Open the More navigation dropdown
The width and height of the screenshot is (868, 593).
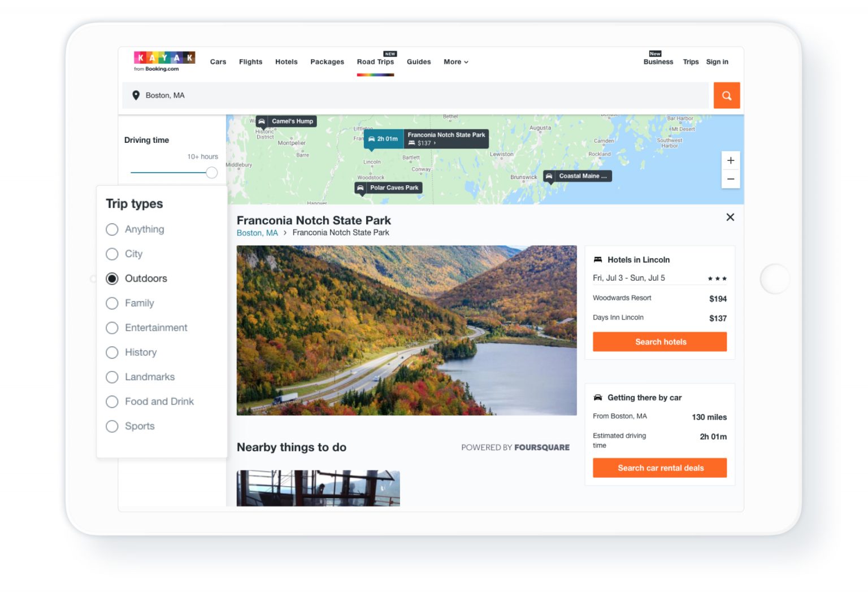coord(455,62)
